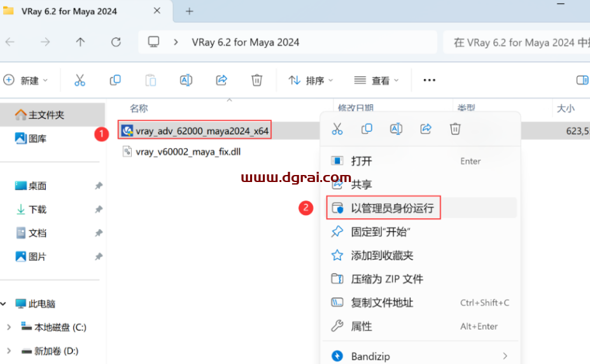Expand the Bandizip submenu
590x364 pixels.
(x=505, y=356)
